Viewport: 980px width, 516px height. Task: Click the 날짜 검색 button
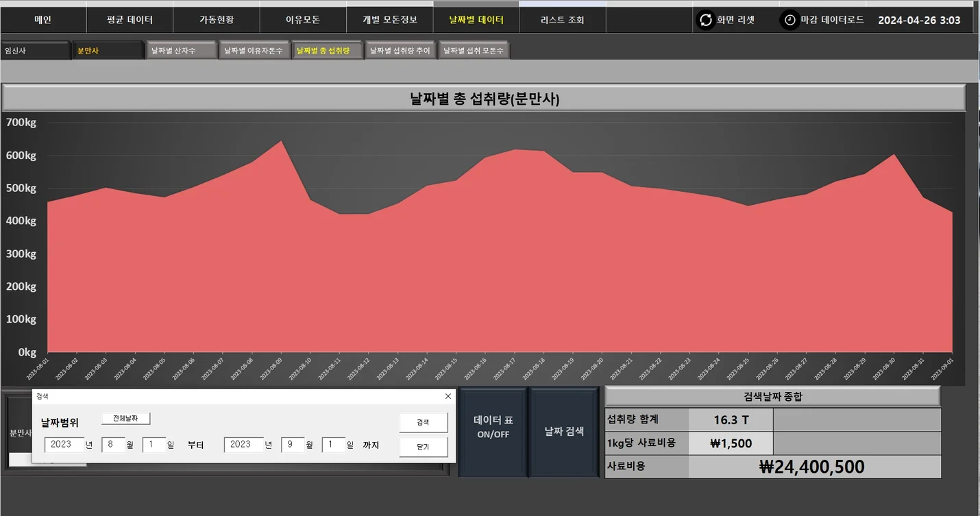click(564, 432)
